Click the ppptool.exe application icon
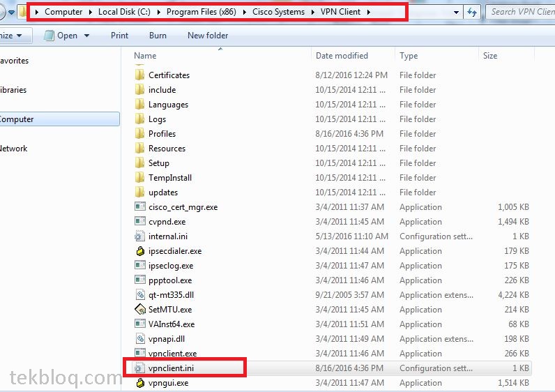Viewport: 555px width, 392px height. click(140, 280)
